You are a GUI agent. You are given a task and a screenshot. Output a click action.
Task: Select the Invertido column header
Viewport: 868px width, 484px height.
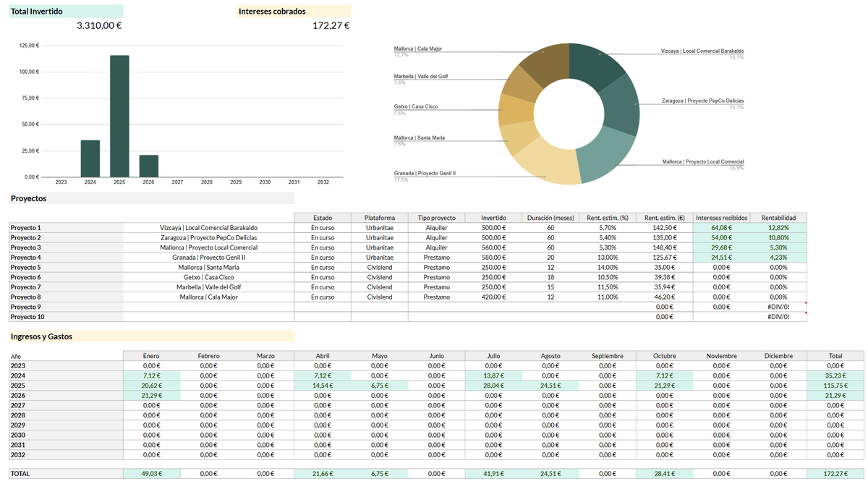pos(494,218)
